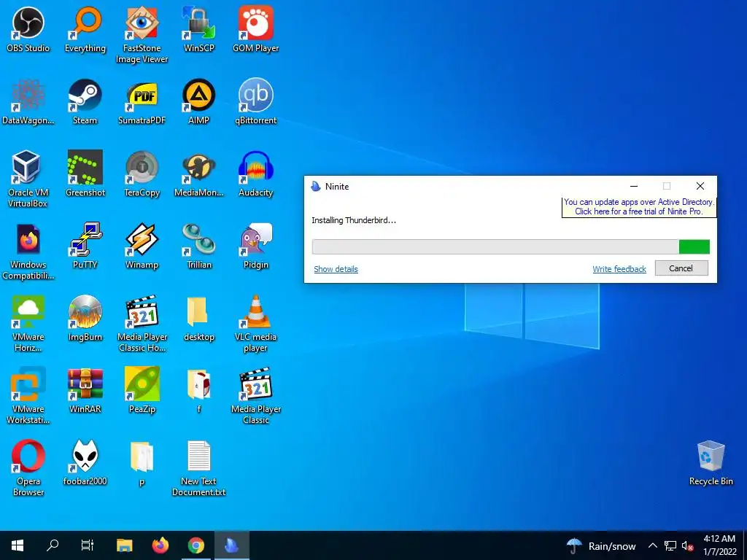Click the FastStone Image Viewer shortcut

point(142,35)
